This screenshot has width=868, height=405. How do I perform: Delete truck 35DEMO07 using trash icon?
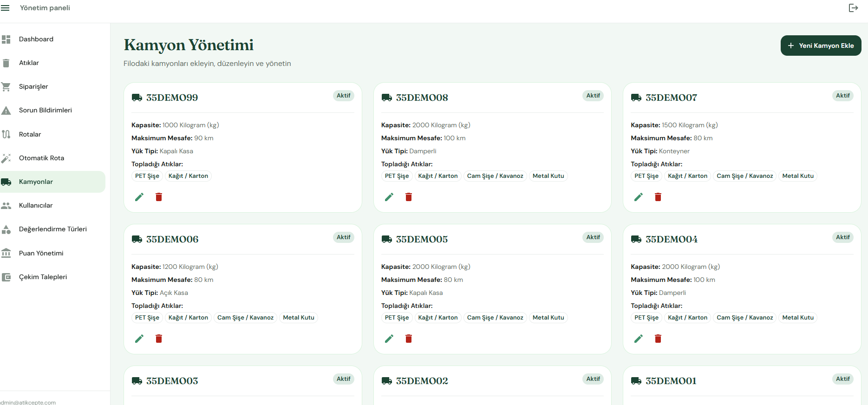(x=658, y=197)
